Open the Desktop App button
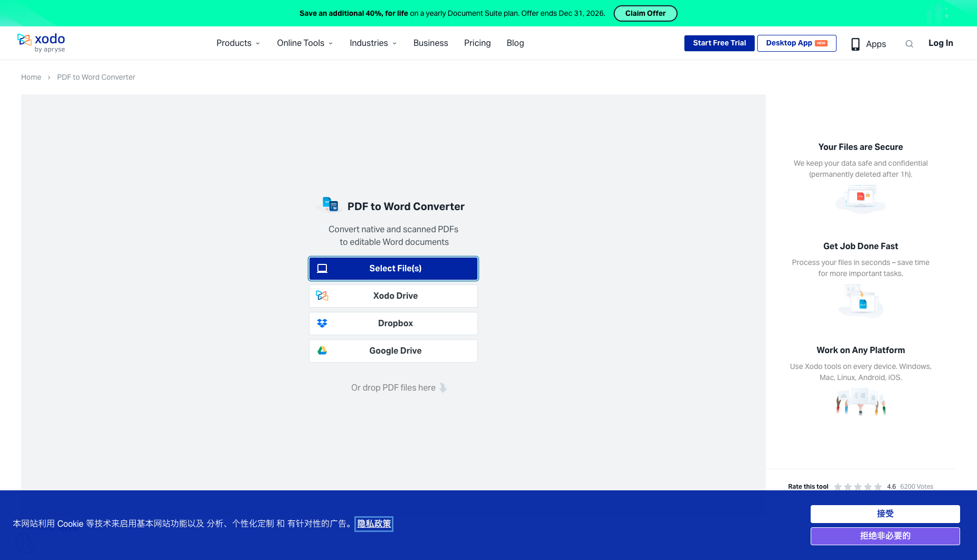 (x=796, y=43)
